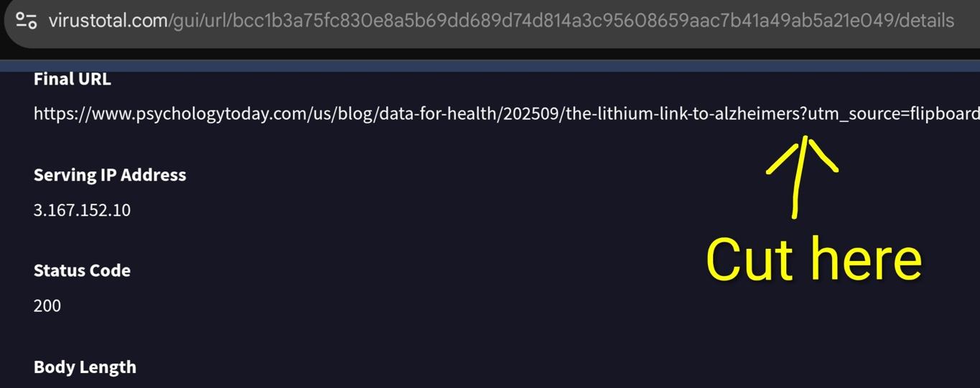The height and width of the screenshot is (388, 980).
Task: Click the question mark in the Final URL
Action: 804,114
